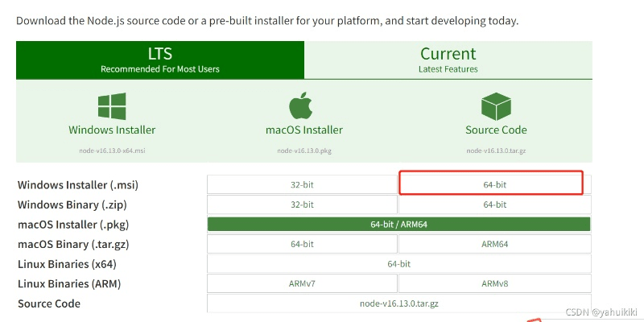644x322 pixels.
Task: Open the Current Latest Features tab
Action: tap(448, 60)
